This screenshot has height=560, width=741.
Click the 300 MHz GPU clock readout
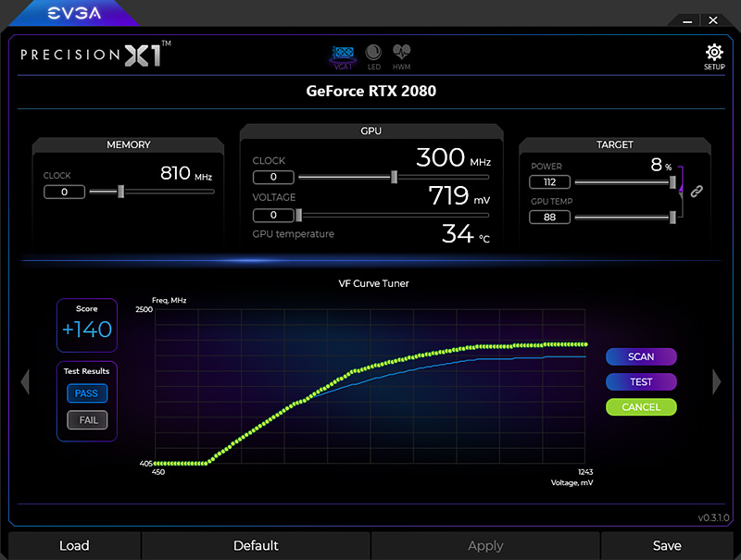pyautogui.click(x=453, y=157)
